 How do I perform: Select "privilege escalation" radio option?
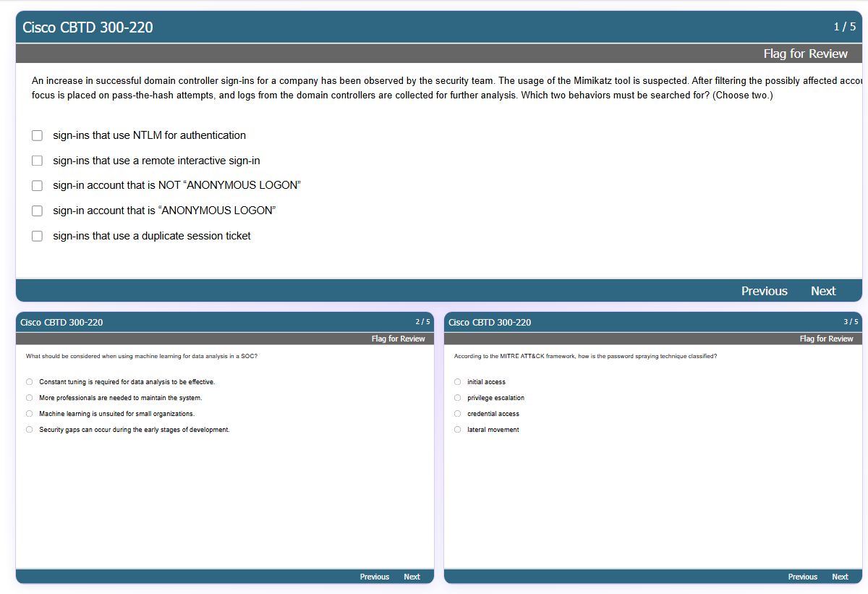click(x=458, y=398)
